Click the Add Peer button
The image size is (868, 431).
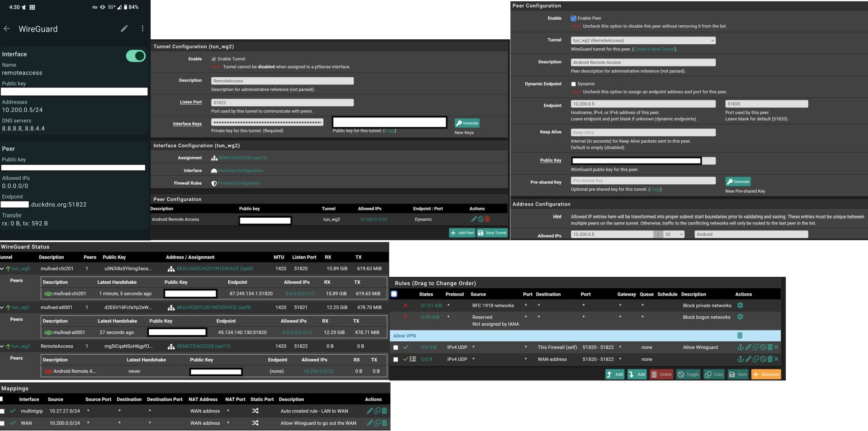pos(462,233)
